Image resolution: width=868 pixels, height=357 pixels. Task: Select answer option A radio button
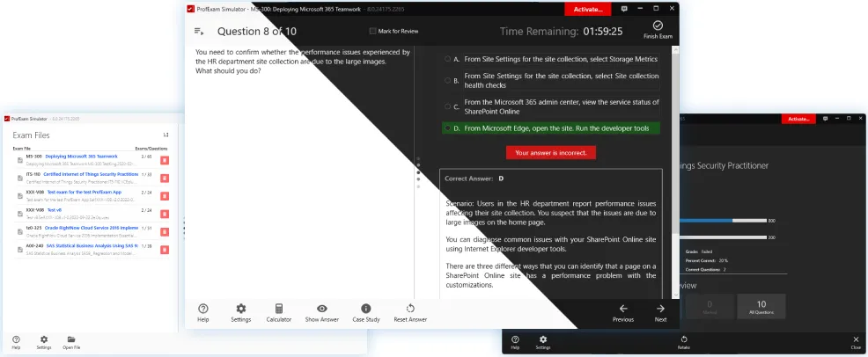[447, 59]
